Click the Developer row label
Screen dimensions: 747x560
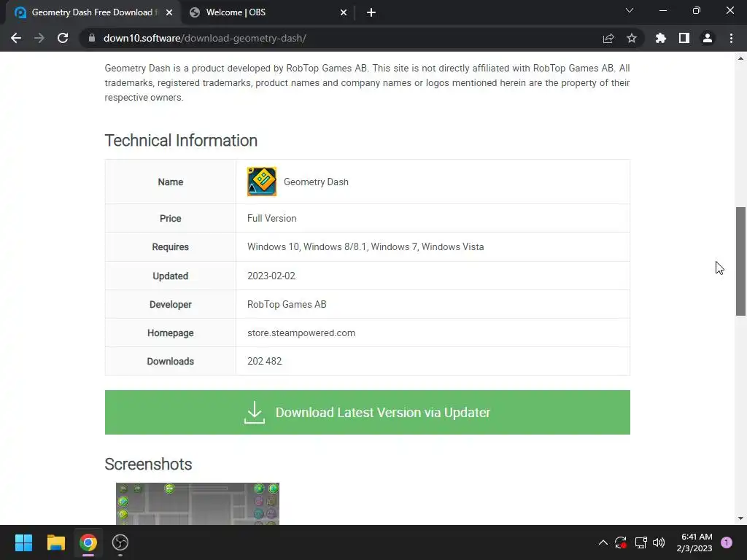[171, 304]
